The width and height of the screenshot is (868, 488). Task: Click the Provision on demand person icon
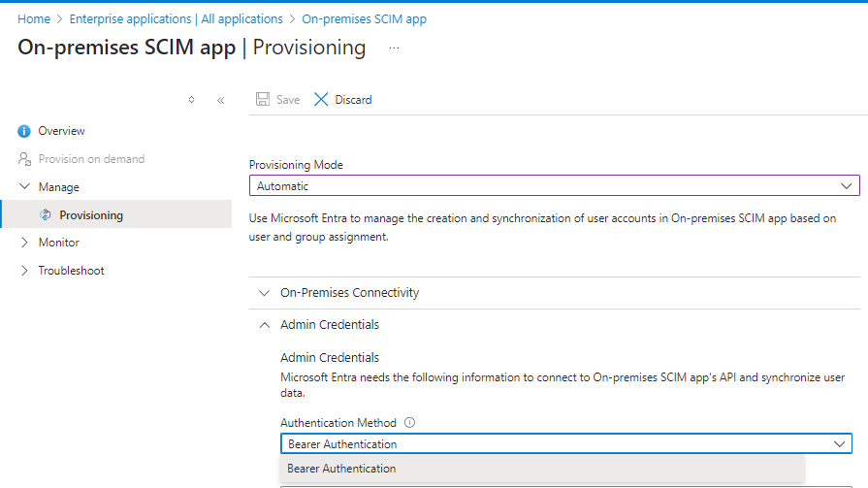pos(24,159)
